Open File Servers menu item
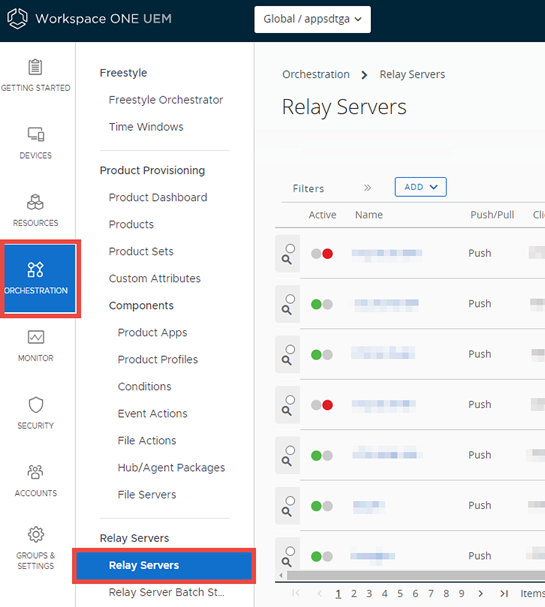 click(147, 494)
